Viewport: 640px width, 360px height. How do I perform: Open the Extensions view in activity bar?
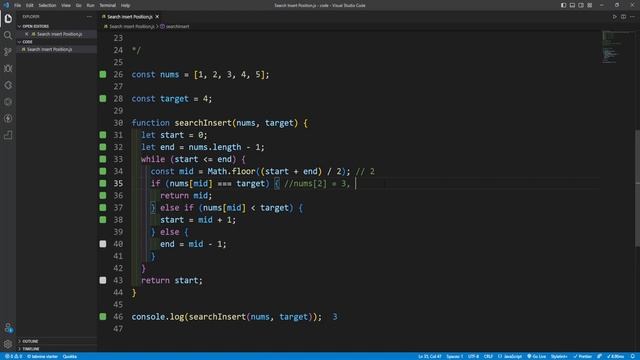click(x=8, y=85)
